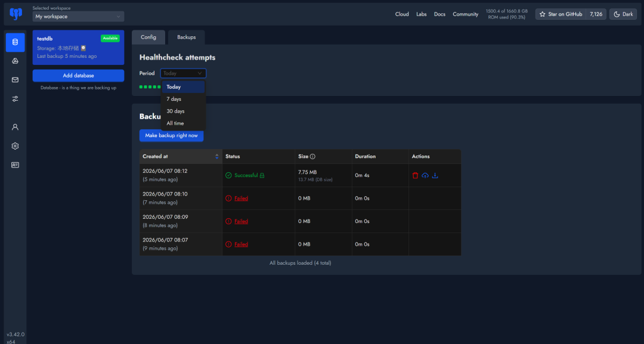Image resolution: width=644 pixels, height=344 pixels.
Task: Download the 08:12 backup file
Action: click(435, 176)
